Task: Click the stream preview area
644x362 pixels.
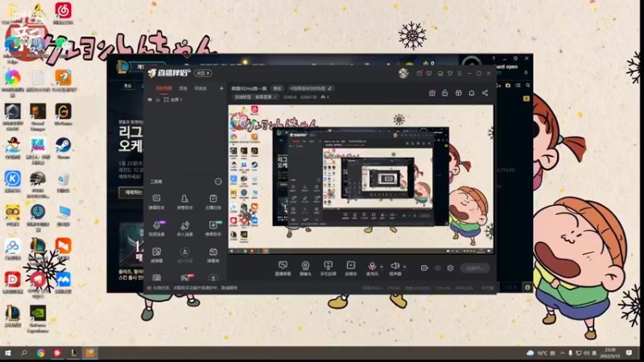Action: pyautogui.click(x=361, y=179)
